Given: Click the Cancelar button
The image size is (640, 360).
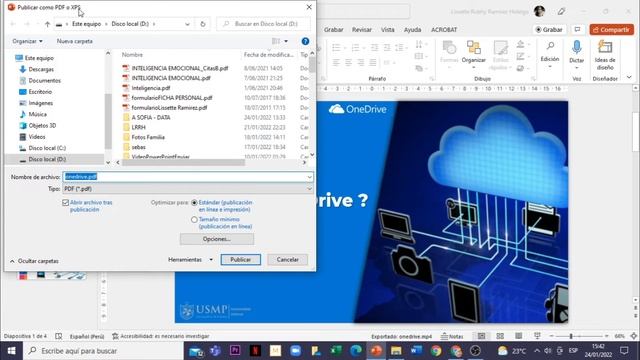Looking at the screenshot, I should click(287, 260).
